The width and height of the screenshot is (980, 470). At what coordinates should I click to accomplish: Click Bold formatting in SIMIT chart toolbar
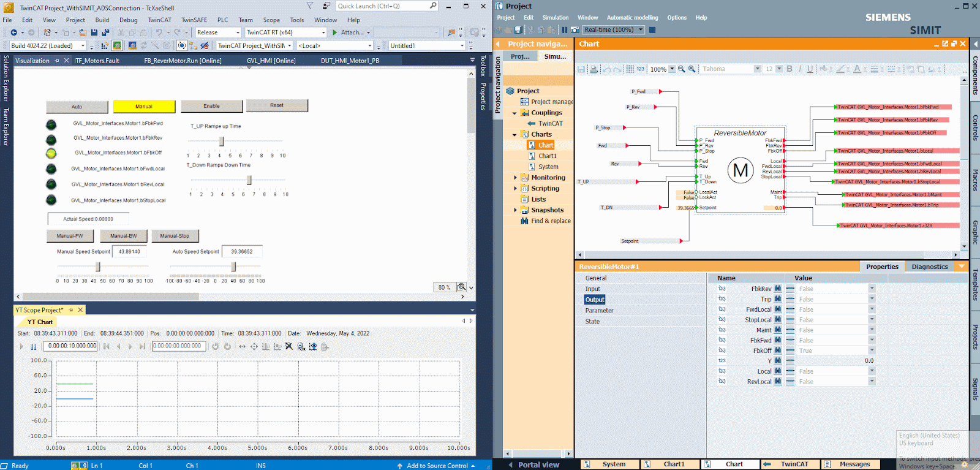pos(790,69)
